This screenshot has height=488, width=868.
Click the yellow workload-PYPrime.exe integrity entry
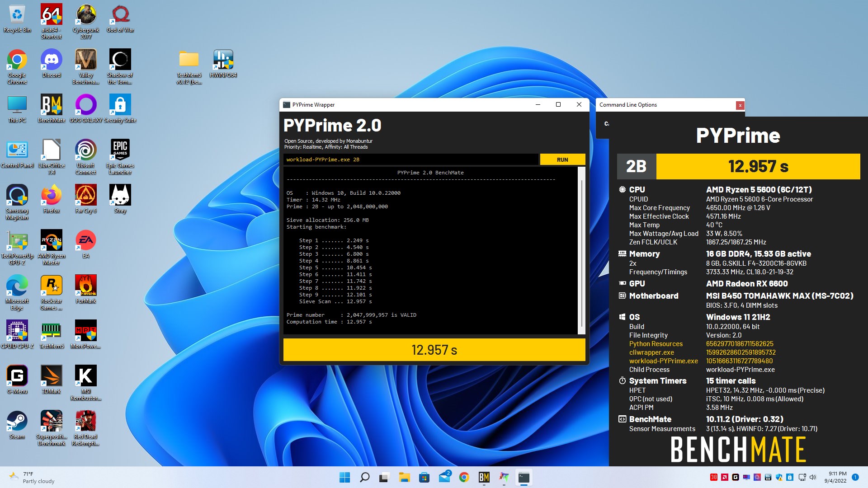coord(663,361)
